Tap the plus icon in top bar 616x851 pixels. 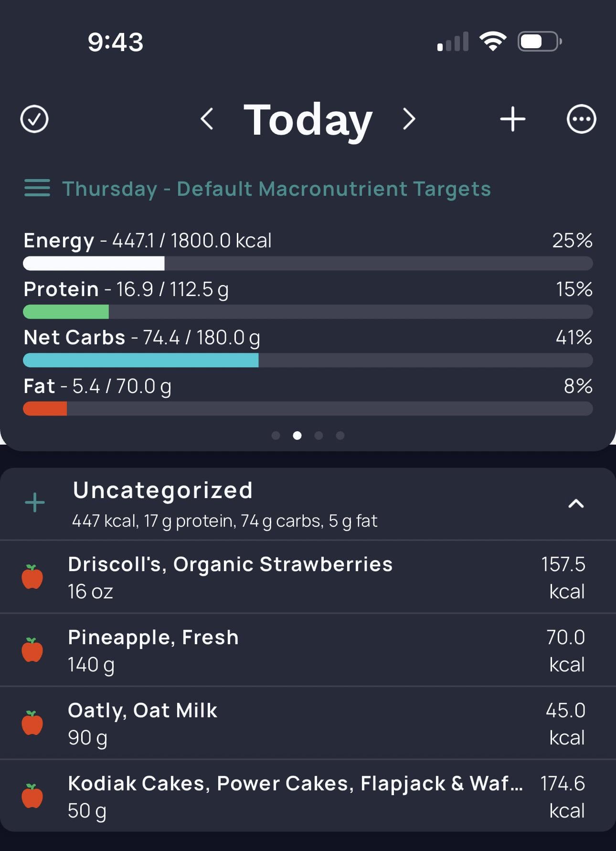pos(512,119)
